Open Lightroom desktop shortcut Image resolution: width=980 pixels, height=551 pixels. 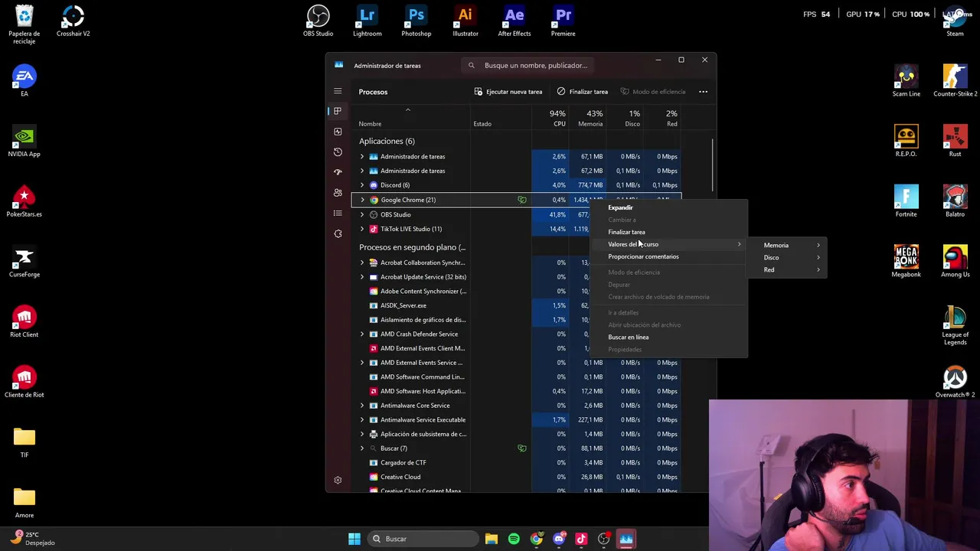click(367, 21)
